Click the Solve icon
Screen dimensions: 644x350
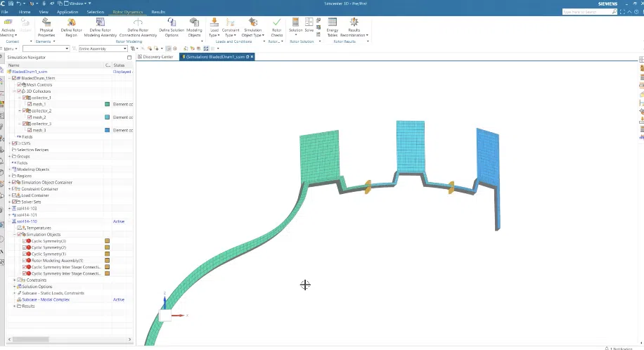309,22
